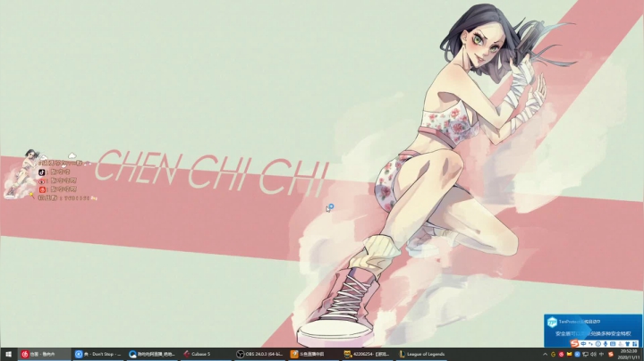Switch to the NetEase Cloud Music taskbar window
This screenshot has height=361, width=644.
tap(44, 354)
